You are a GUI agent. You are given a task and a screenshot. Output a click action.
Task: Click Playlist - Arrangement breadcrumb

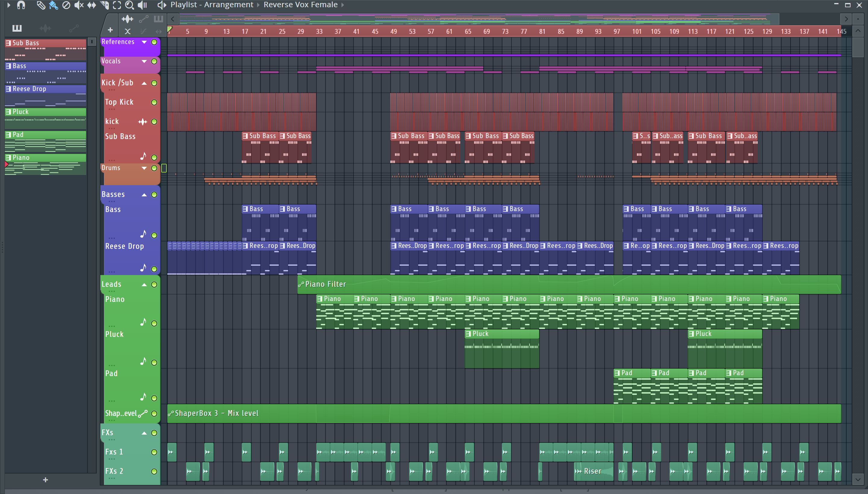click(212, 5)
